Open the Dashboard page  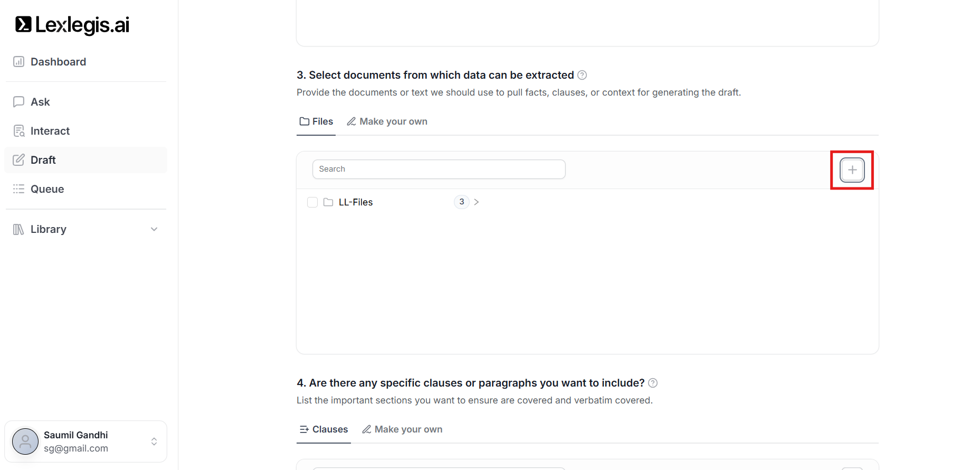click(58, 62)
